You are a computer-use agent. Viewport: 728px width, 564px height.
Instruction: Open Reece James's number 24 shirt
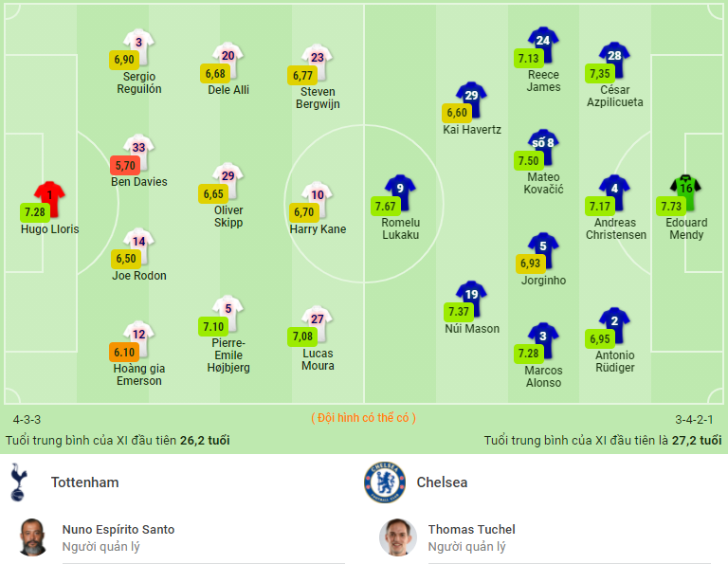(543, 45)
